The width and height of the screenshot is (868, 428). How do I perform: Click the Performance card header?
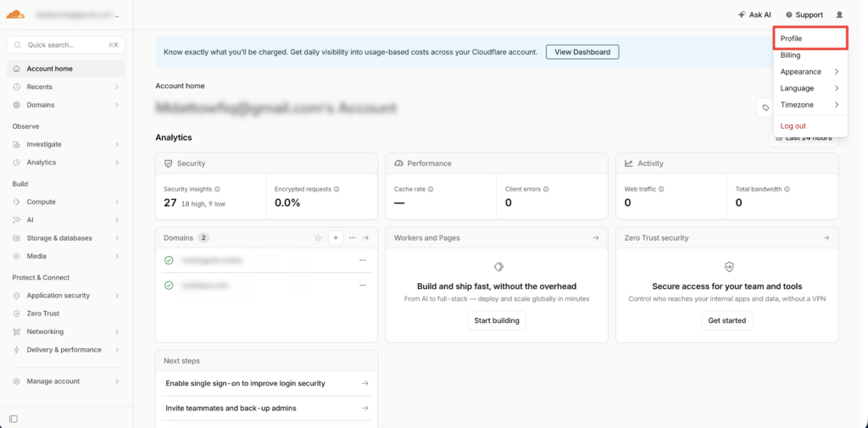coord(497,164)
